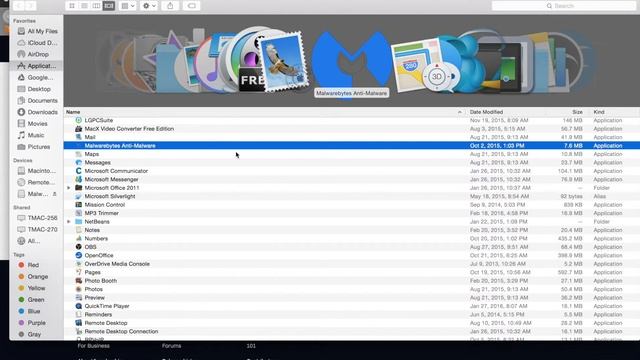Click Malwarebytes logo in Cover Flow
The image size is (640, 360).
tap(351, 61)
